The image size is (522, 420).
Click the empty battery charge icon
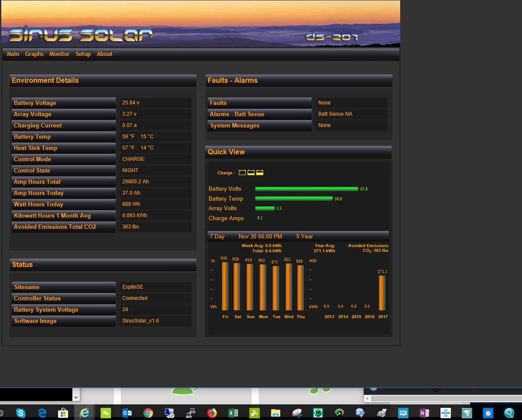(242, 173)
